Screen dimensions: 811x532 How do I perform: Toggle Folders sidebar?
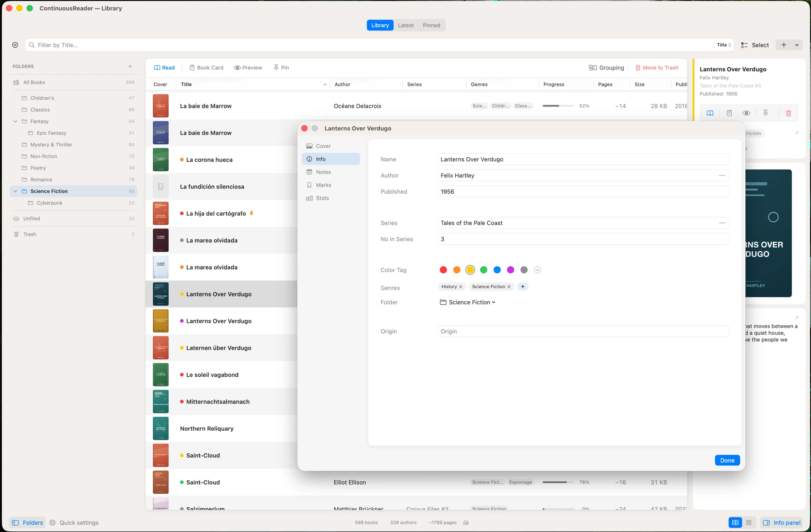[28, 523]
